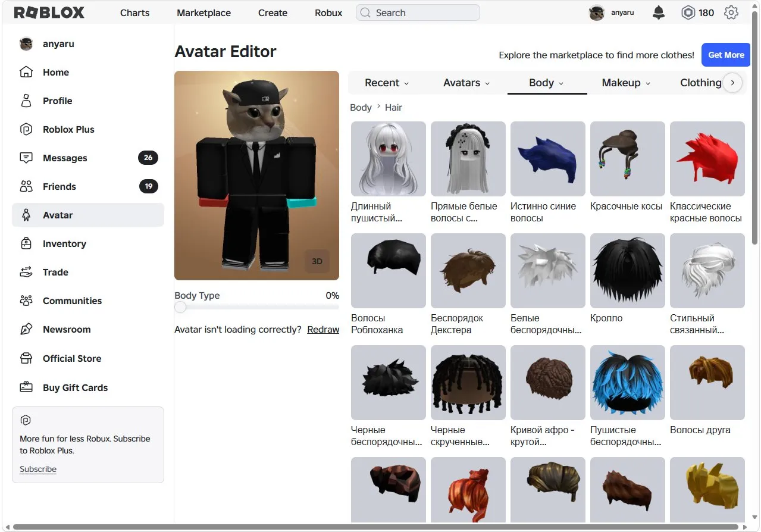Click the Redraw link
The image size is (761, 532).
323,330
